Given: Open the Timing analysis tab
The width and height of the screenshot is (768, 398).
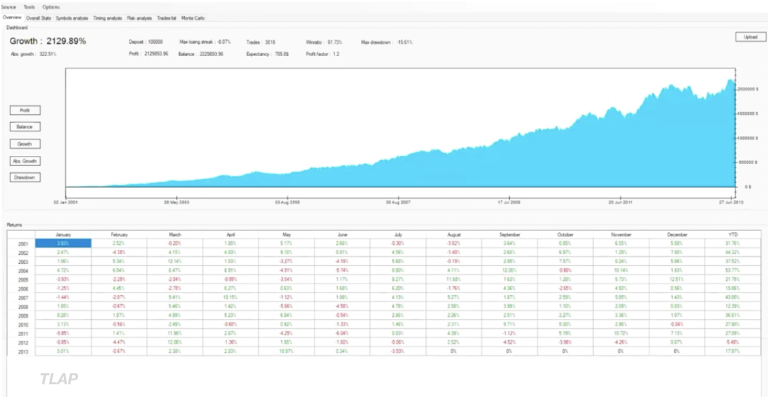Looking at the screenshot, I should pyautogui.click(x=107, y=18).
